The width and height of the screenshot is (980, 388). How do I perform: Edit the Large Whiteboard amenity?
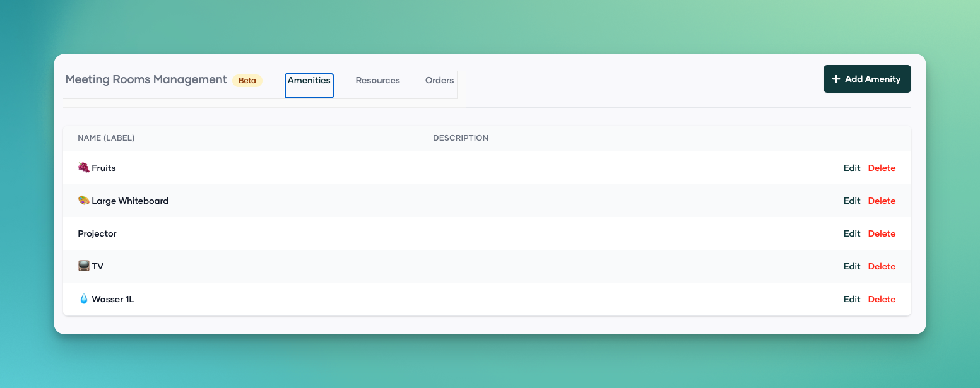[x=852, y=201]
